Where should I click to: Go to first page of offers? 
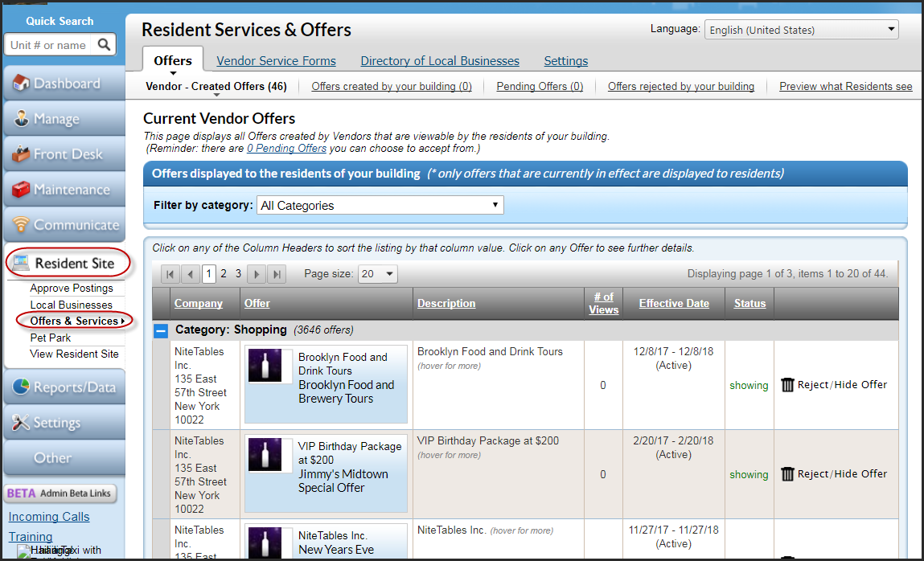(170, 274)
